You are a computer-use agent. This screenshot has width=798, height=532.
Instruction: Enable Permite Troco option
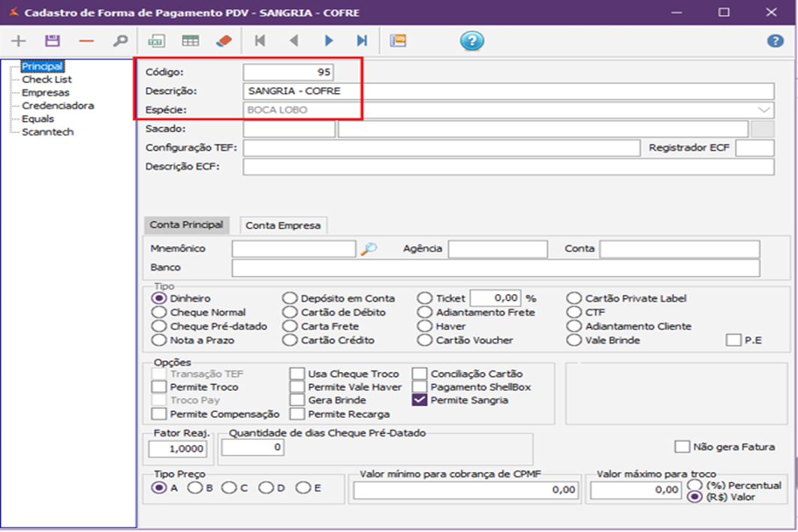click(x=159, y=387)
